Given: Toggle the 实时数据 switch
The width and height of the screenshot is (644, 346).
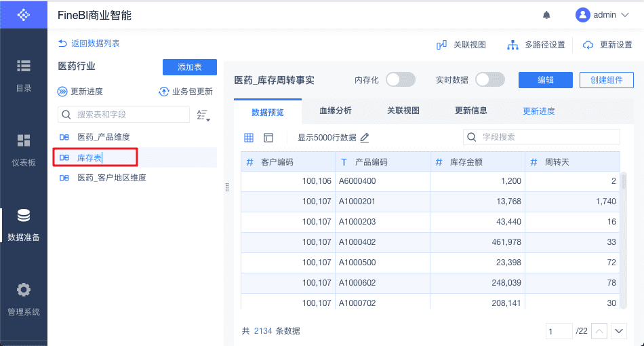Looking at the screenshot, I should [x=489, y=80].
